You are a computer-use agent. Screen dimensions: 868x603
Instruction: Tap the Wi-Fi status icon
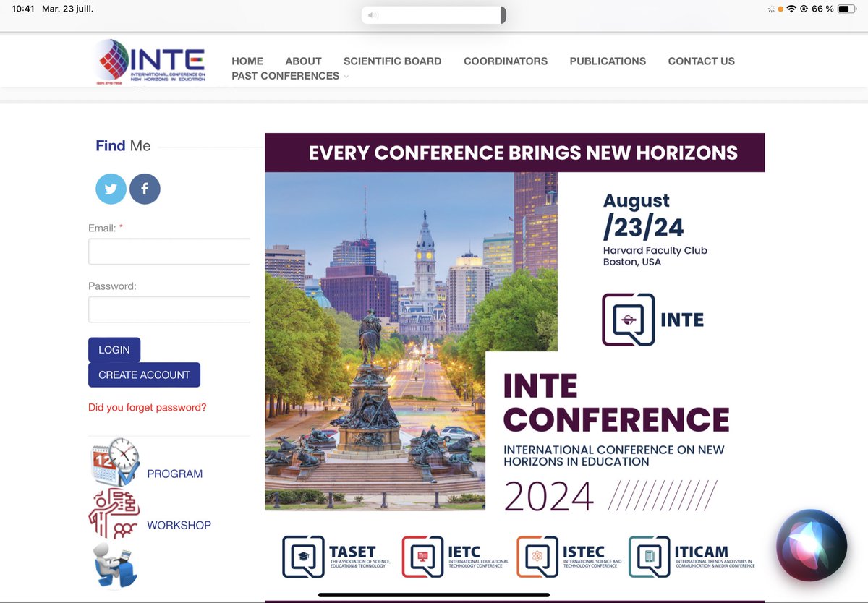point(791,9)
